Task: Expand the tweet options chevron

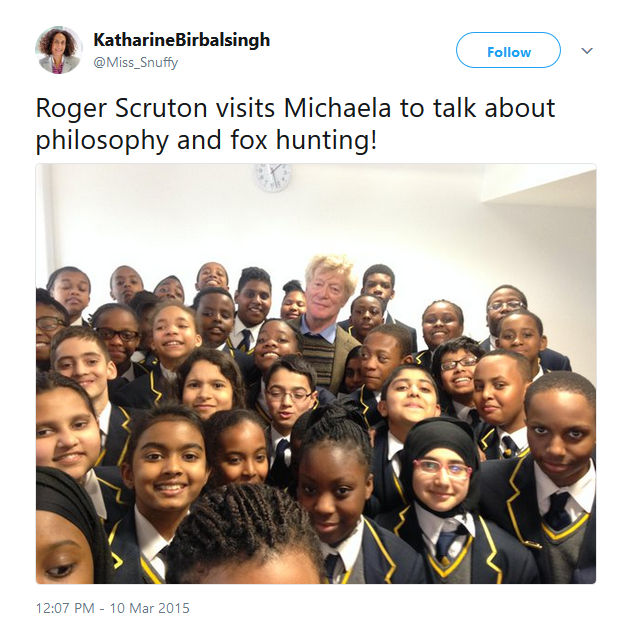Action: (587, 51)
